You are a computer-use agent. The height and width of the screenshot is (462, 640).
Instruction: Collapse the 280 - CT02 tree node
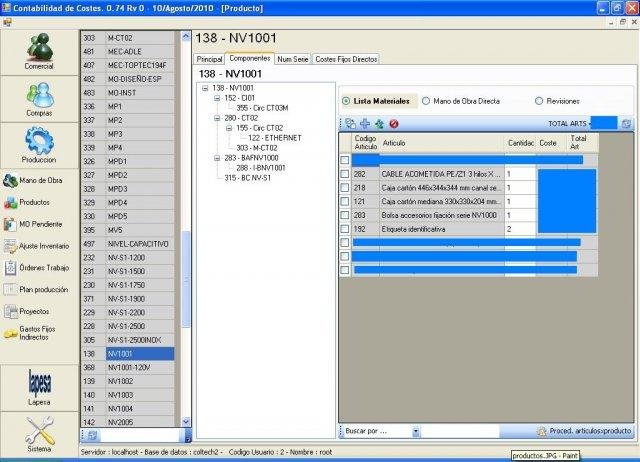coord(217,118)
